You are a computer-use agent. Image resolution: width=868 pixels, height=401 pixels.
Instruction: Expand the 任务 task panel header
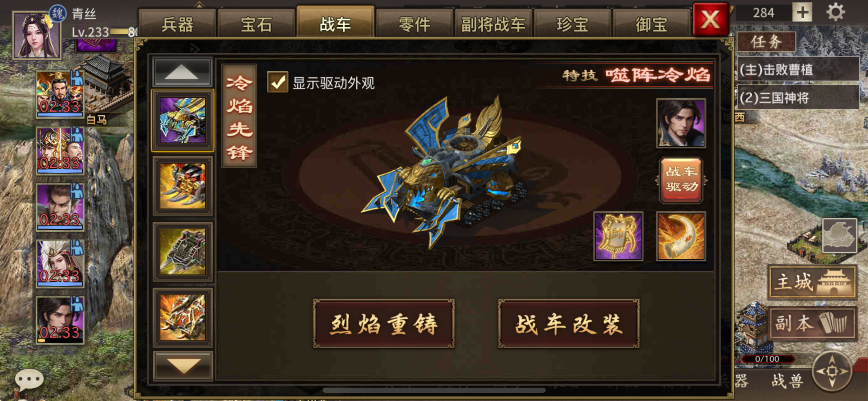tap(766, 42)
